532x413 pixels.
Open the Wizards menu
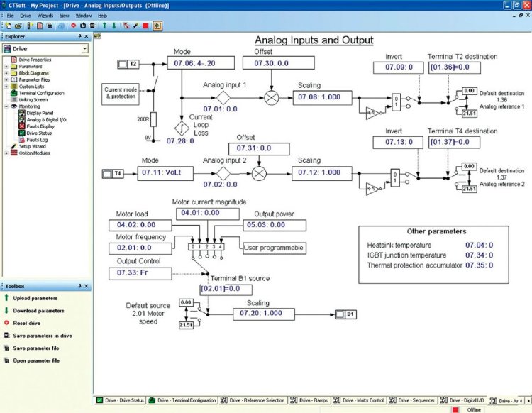coord(45,15)
